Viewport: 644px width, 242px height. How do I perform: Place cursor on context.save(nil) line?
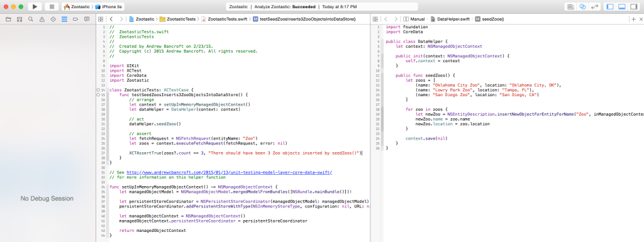(x=426, y=138)
